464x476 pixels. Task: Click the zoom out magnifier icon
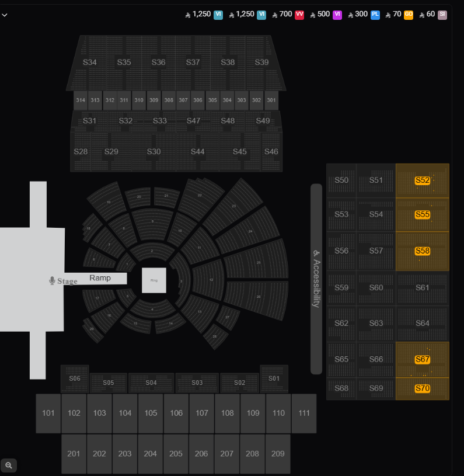click(x=9, y=465)
